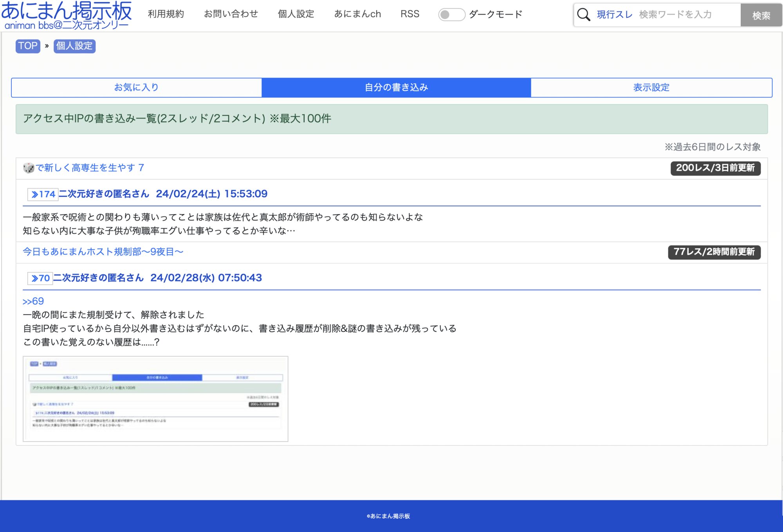The width and height of the screenshot is (783, 532).
Task: Switch to the お気に入り tab
Action: coord(136,87)
